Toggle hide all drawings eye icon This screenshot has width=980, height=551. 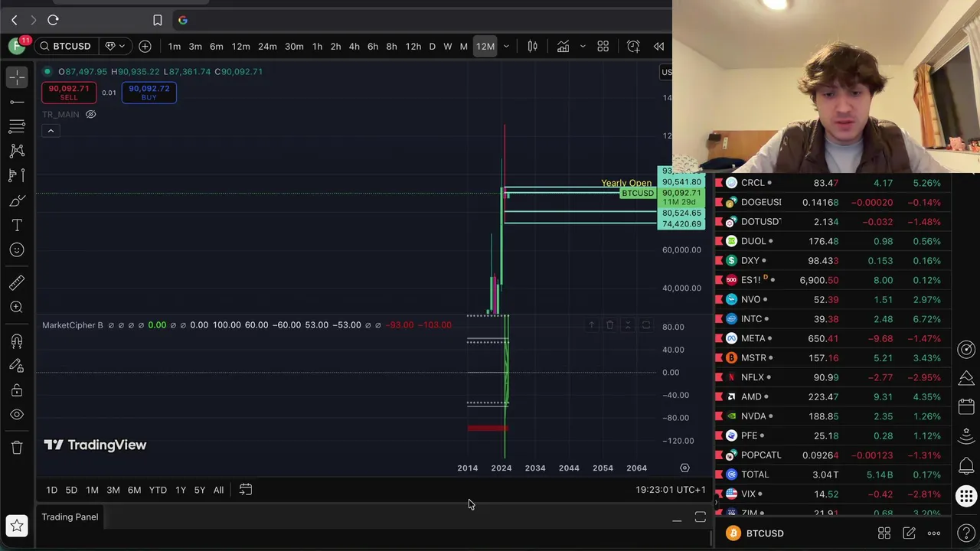17,415
